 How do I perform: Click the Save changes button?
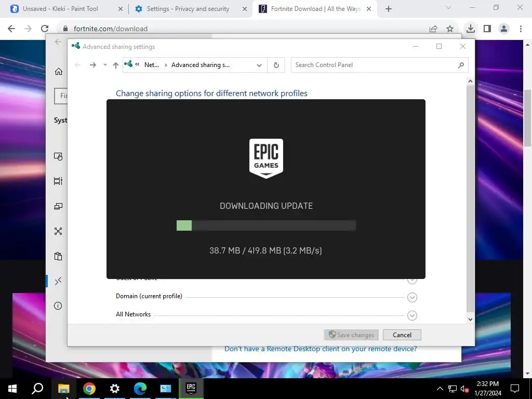pos(351,335)
